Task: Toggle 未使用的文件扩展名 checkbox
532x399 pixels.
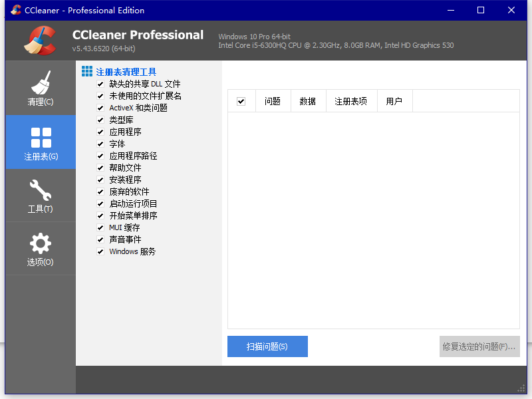Action: coord(100,96)
